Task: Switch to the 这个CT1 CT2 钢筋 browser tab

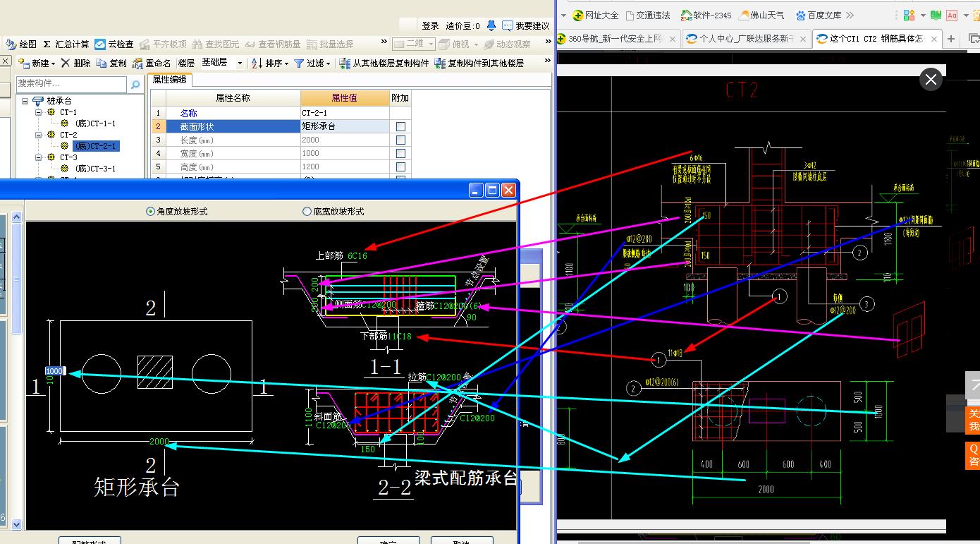Action: [x=876, y=39]
